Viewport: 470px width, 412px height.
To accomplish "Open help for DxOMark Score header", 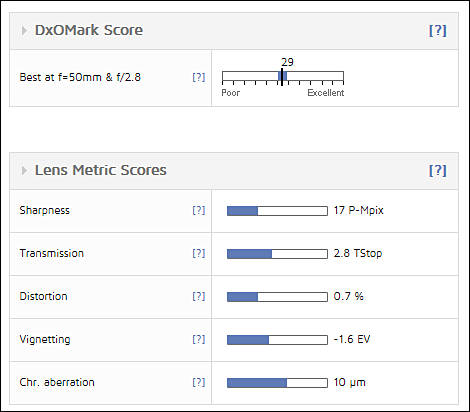I will tap(437, 30).
